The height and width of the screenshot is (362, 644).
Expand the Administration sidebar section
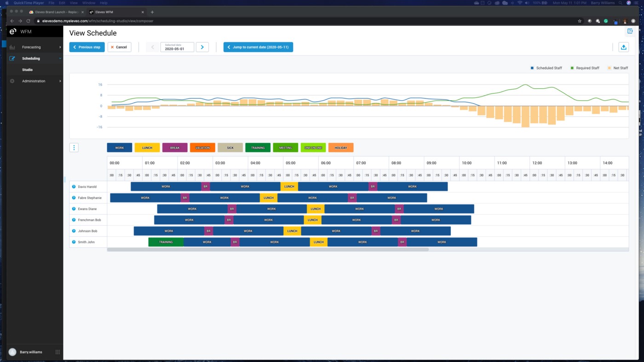click(35, 81)
